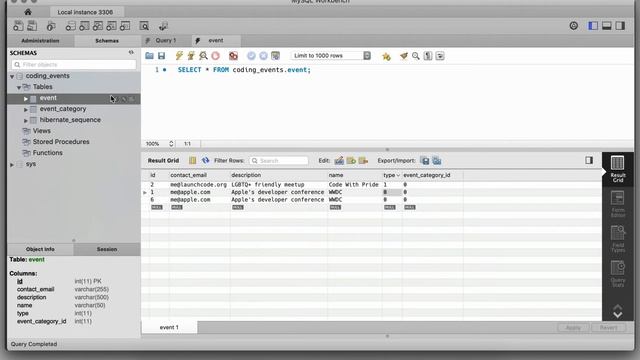Click the insert new row icon
The image size is (640, 360).
[x=351, y=160]
